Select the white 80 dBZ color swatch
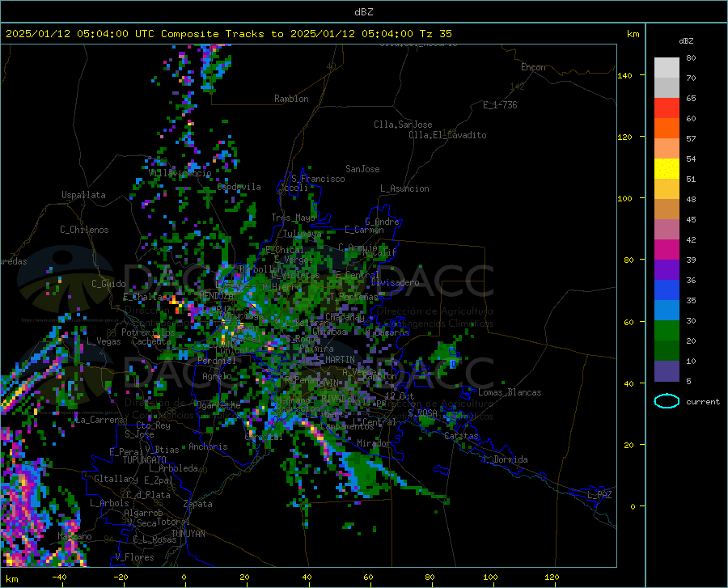Viewport: 728px width, 588px height. [x=667, y=68]
